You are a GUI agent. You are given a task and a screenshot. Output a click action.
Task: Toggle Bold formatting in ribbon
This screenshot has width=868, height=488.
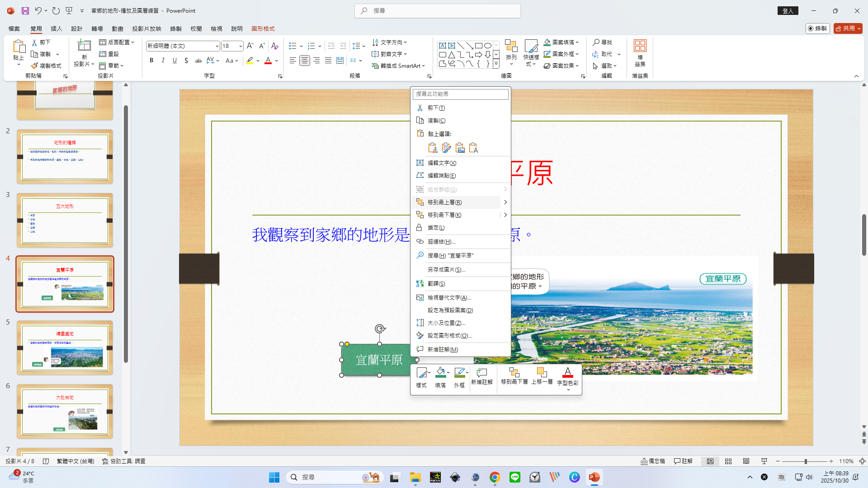click(151, 61)
